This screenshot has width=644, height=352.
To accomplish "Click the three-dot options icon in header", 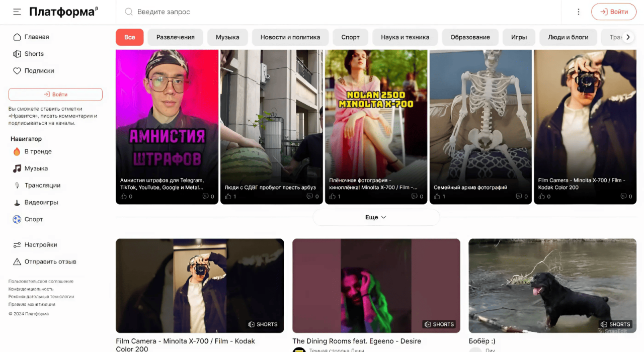I will pos(579,12).
